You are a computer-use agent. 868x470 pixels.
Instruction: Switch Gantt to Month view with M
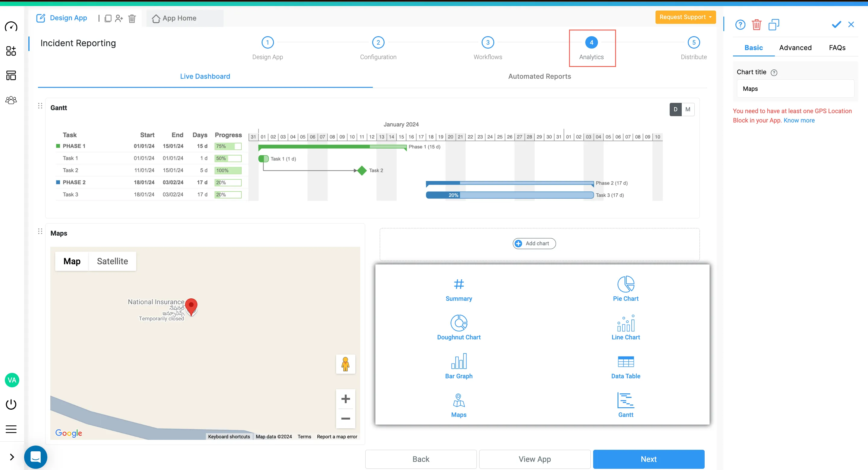point(688,109)
